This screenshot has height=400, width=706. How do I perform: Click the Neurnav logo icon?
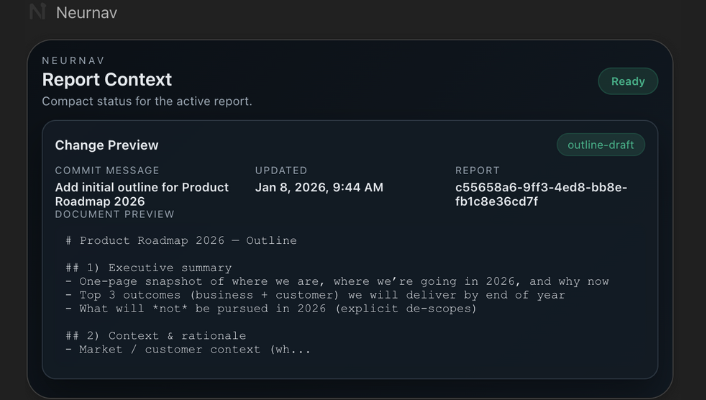click(x=38, y=12)
